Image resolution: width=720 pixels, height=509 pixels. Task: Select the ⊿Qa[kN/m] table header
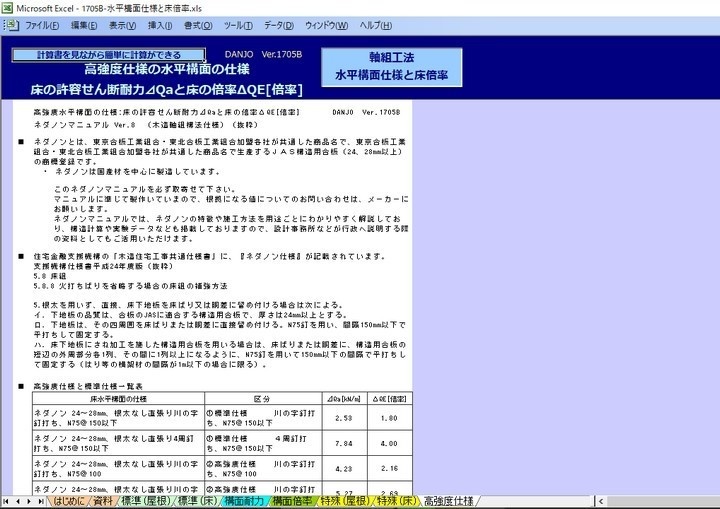(344, 399)
